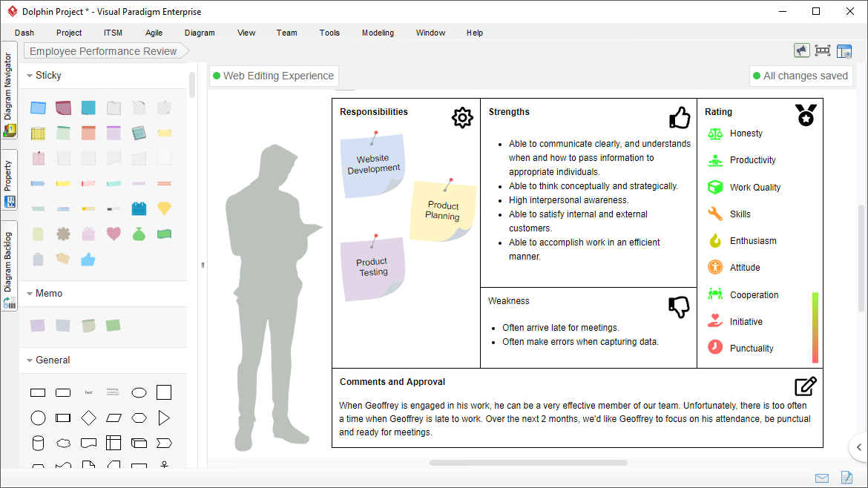
Task: Open the ITSM menu
Action: 113,33
